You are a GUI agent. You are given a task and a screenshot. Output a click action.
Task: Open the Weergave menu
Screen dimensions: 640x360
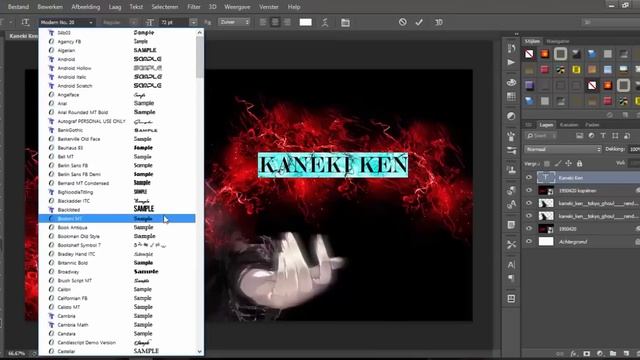tap(237, 7)
